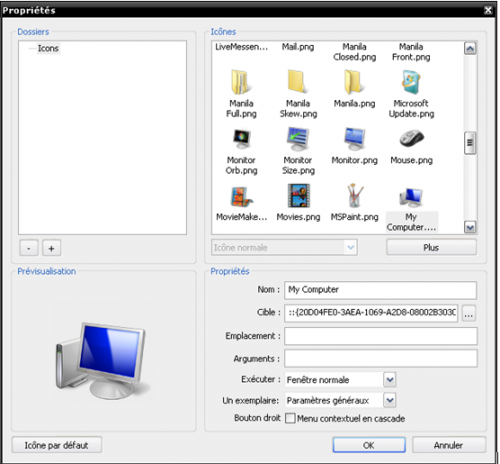Click the Nom text field
The image size is (500, 464).
[380, 290]
